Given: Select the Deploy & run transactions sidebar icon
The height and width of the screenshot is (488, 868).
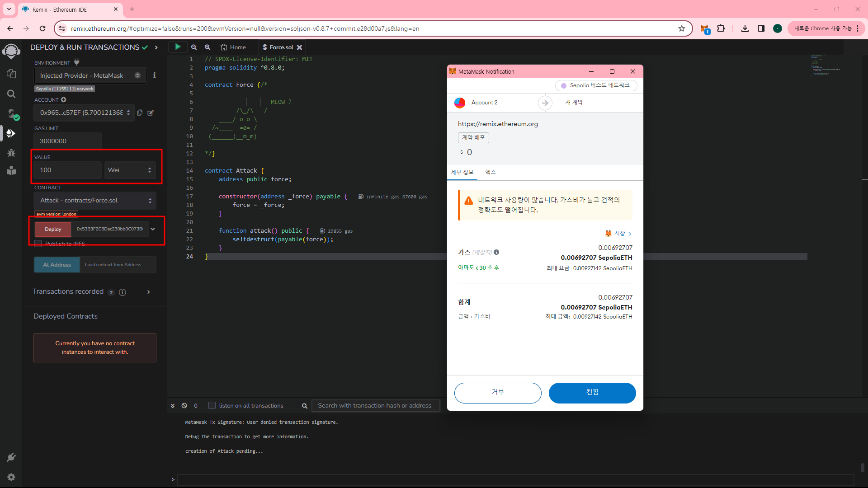Looking at the screenshot, I should click(11, 133).
